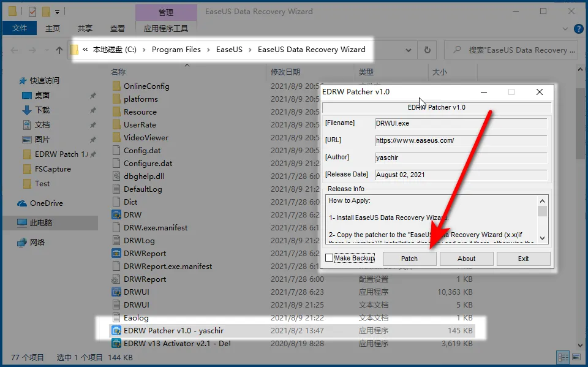Select DRWUI application 10,363 KB row
Image resolution: width=588 pixels, height=367 pixels.
292,292
